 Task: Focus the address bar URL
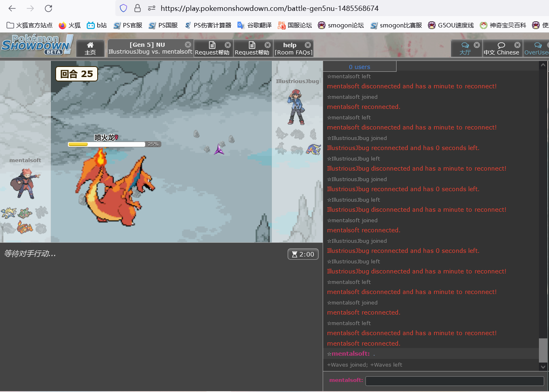[x=269, y=8]
